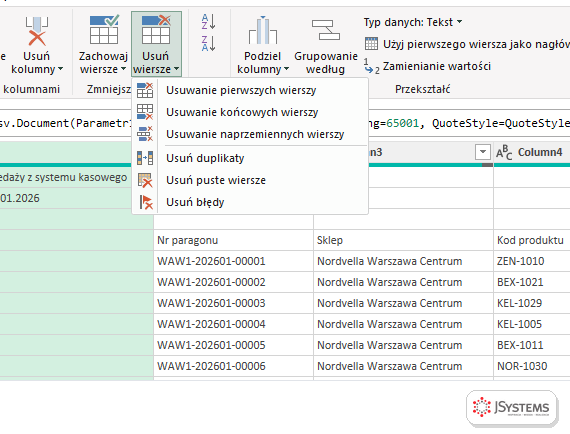Click the Sklep cell
This screenshot has height=434, width=570.
tap(404, 240)
